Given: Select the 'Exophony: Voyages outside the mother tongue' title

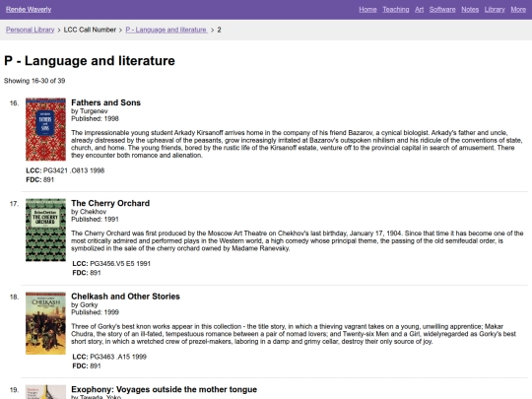Looking at the screenshot, I should point(164,389).
